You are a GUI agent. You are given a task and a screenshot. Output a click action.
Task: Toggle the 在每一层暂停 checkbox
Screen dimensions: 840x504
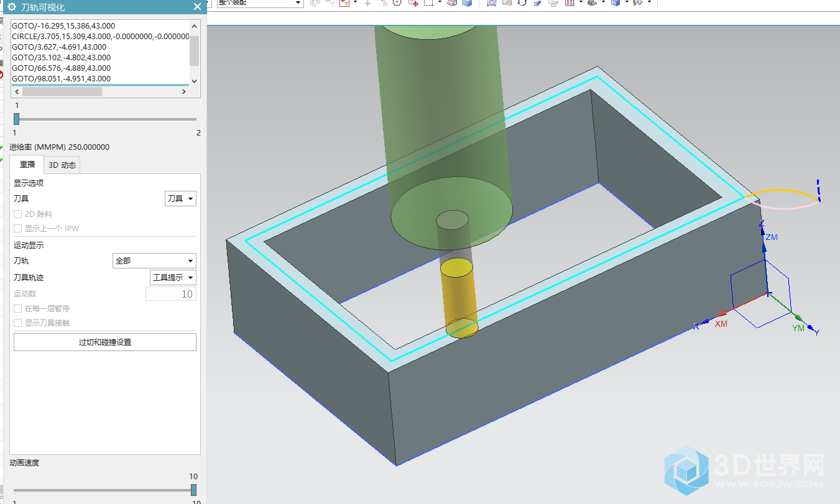[x=17, y=308]
